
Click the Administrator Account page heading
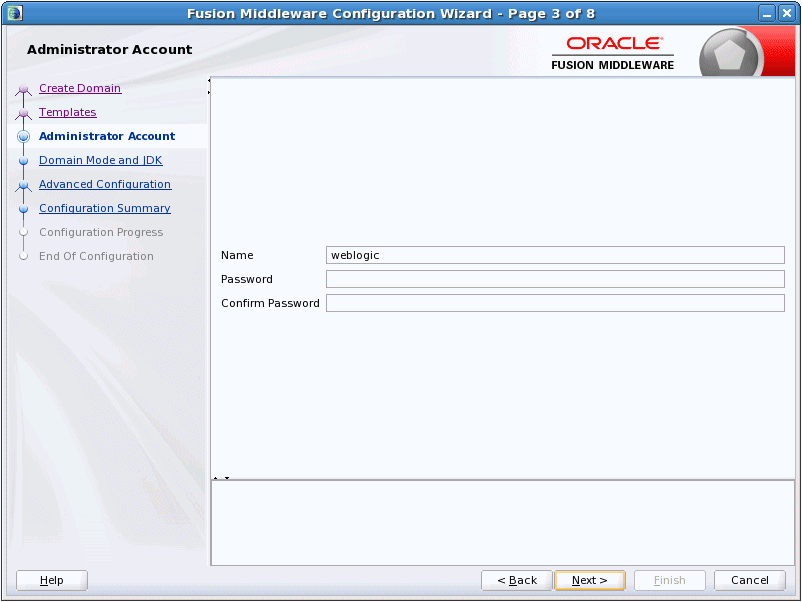tap(109, 50)
